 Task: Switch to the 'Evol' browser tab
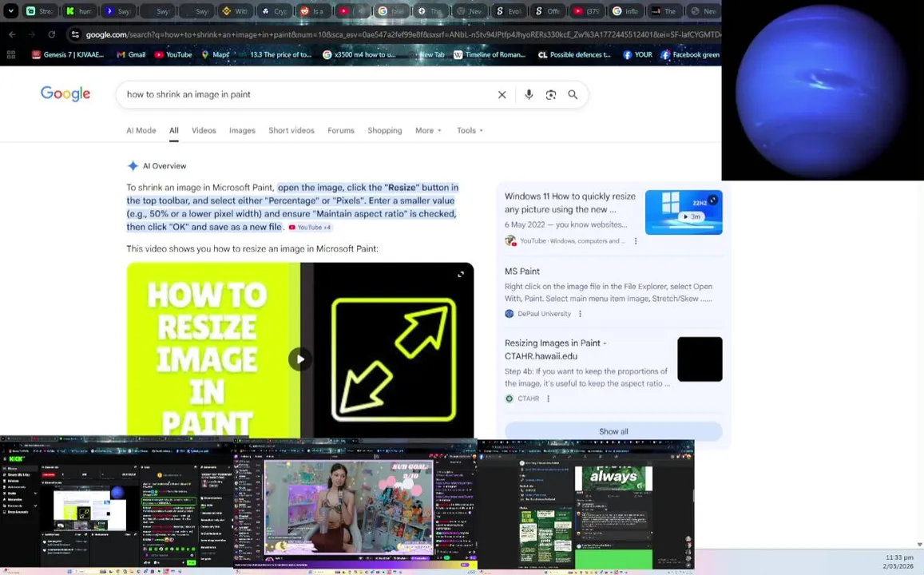tap(509, 11)
